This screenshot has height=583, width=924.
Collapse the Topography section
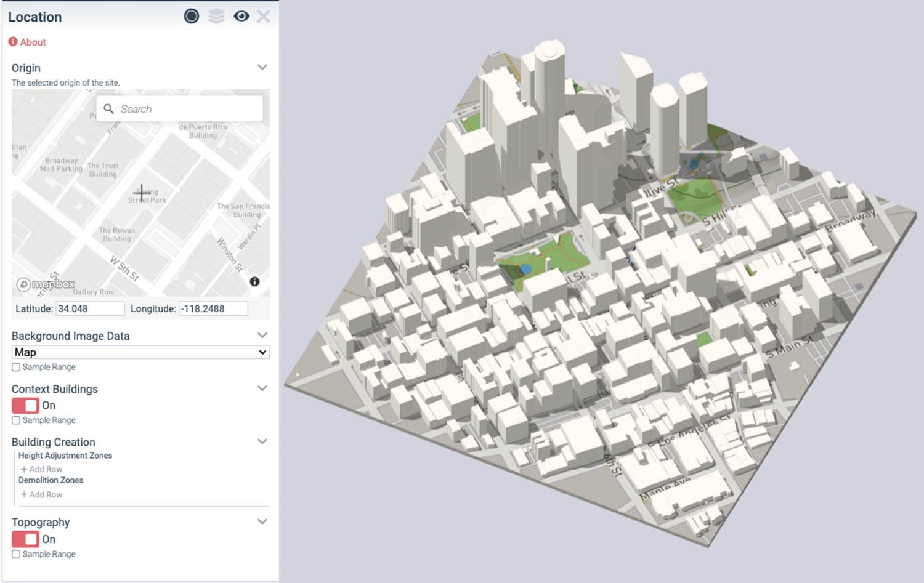coord(262,521)
